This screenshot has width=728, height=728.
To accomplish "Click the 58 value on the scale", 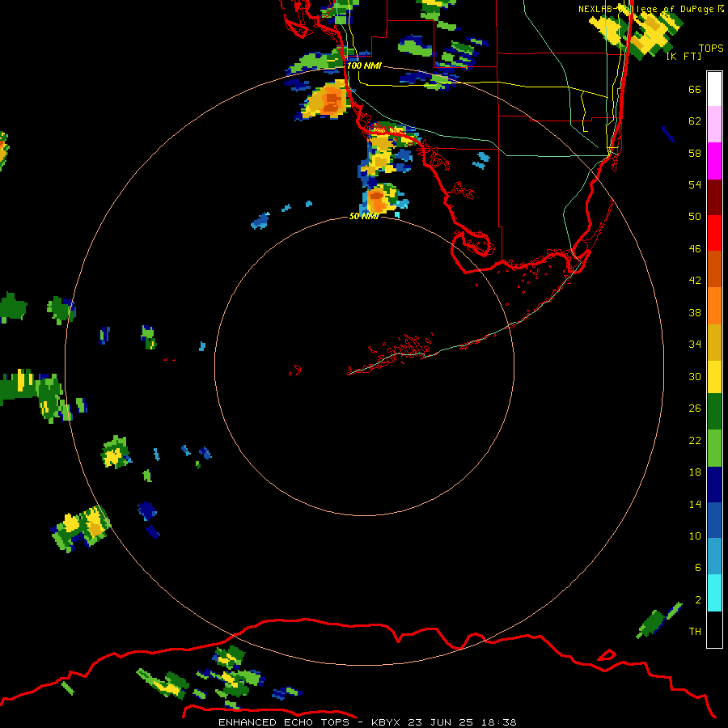I will coord(695,153).
